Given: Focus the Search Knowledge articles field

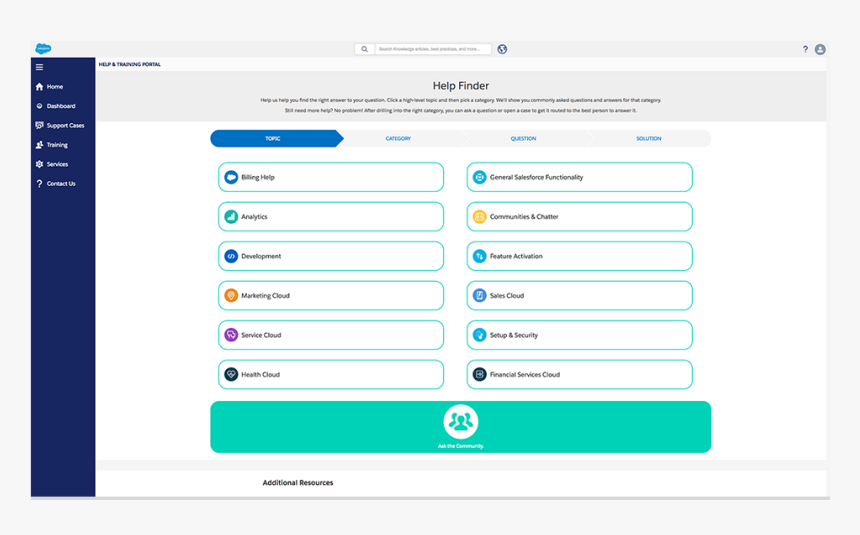Looking at the screenshot, I should pyautogui.click(x=433, y=49).
